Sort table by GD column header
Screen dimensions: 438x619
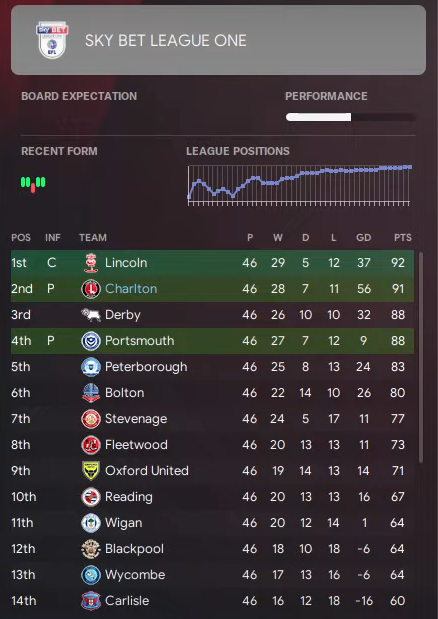pos(363,238)
